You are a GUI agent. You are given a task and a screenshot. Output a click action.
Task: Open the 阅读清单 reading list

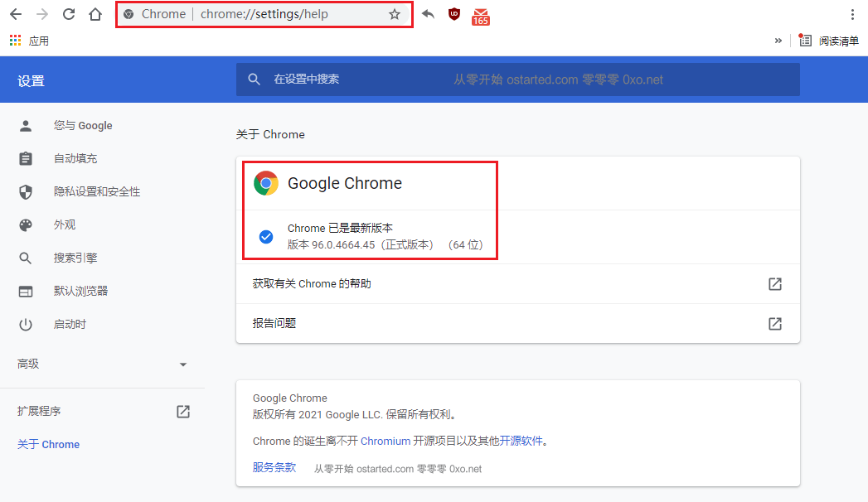[x=829, y=41]
